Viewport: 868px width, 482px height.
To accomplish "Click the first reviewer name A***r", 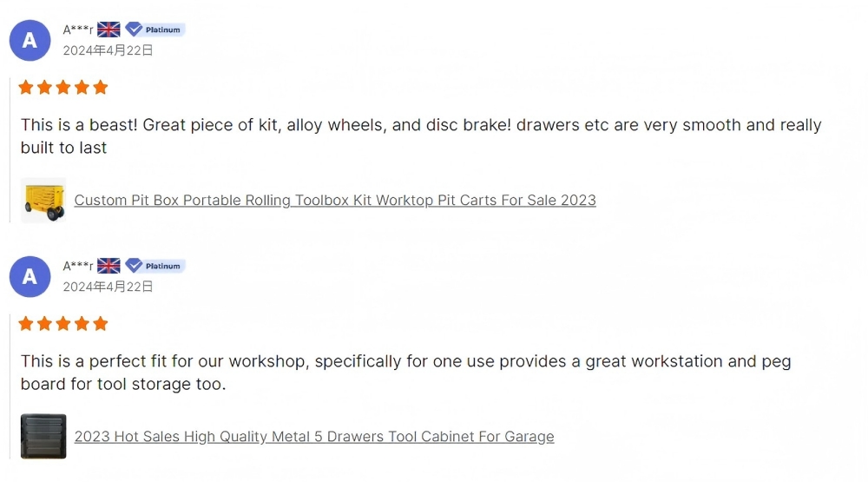I will click(78, 30).
